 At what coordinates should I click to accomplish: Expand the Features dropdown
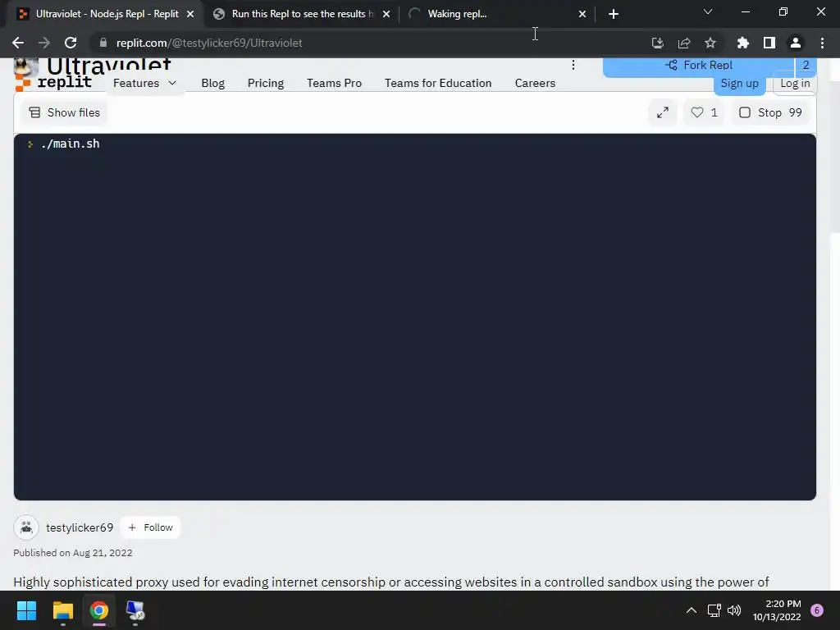[x=144, y=83]
